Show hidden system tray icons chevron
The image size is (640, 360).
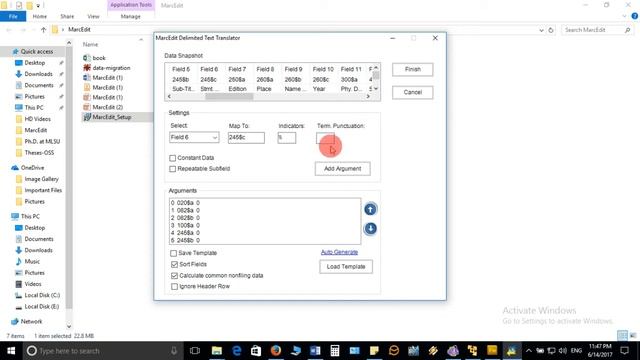529,351
